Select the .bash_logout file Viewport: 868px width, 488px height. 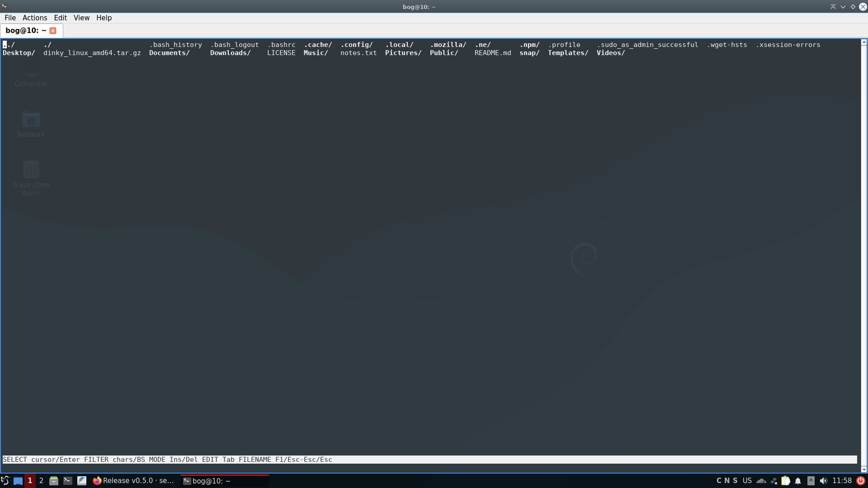coord(235,45)
